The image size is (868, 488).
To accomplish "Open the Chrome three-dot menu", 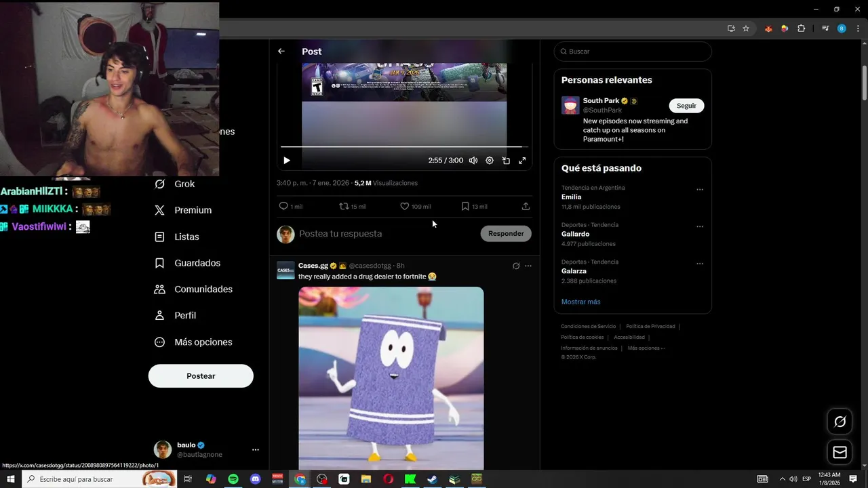I will (x=857, y=28).
